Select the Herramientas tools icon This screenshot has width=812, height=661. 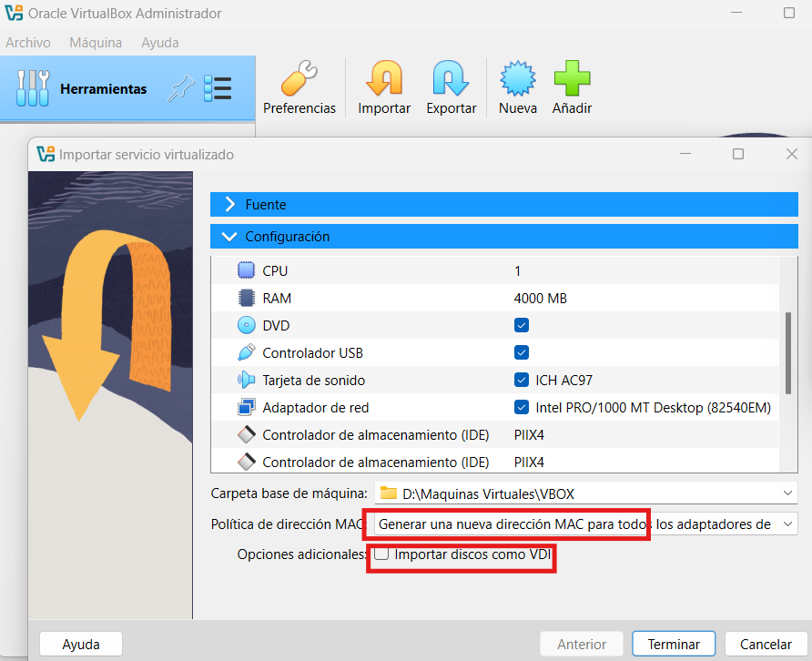point(33,88)
